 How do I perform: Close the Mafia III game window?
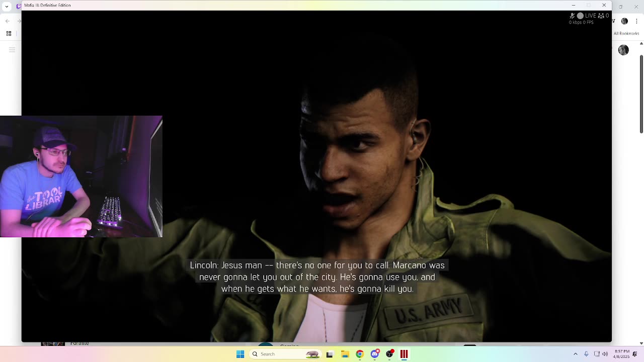pyautogui.click(x=604, y=5)
